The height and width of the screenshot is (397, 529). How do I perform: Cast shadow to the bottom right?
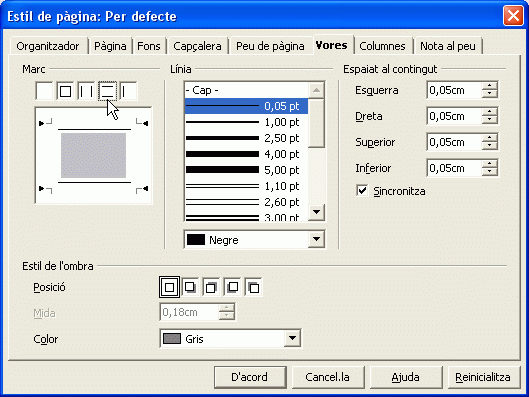click(x=190, y=287)
